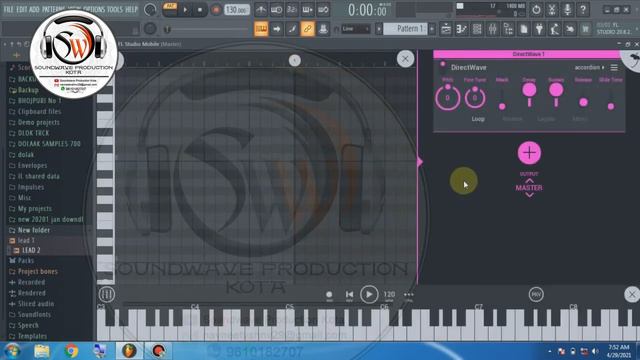Click the DirectWave Fine Tune knob

475,98
